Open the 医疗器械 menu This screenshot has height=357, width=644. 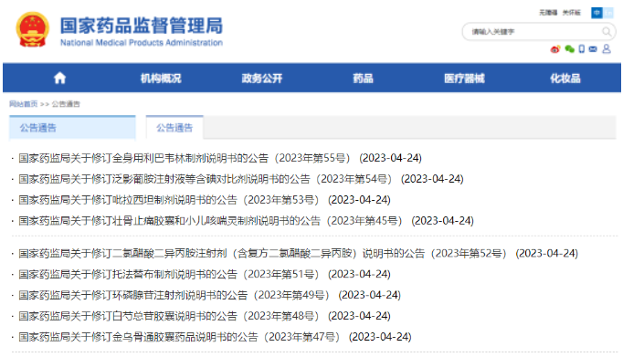[464, 78]
